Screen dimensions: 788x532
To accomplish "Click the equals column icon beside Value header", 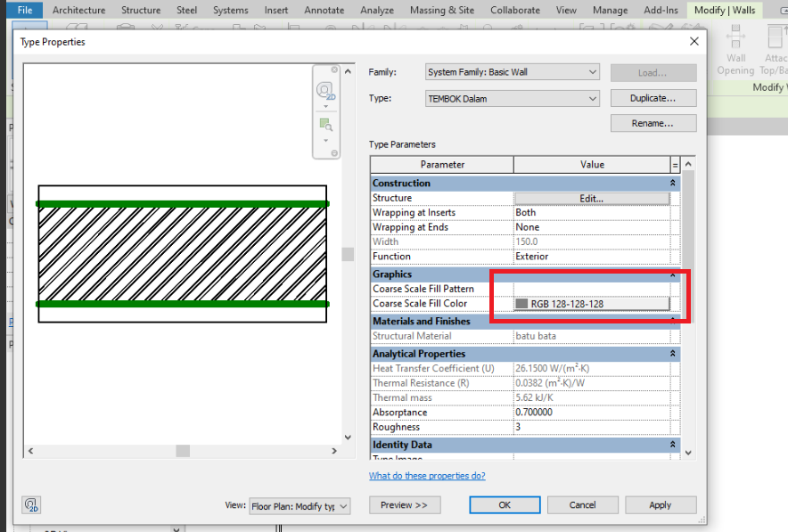I will click(x=675, y=164).
